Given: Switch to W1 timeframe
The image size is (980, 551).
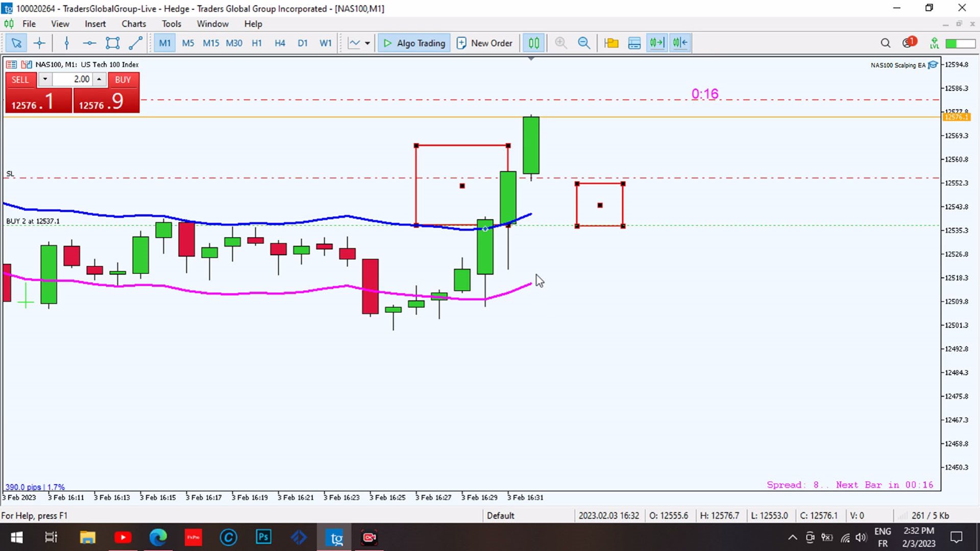Looking at the screenshot, I should [326, 43].
